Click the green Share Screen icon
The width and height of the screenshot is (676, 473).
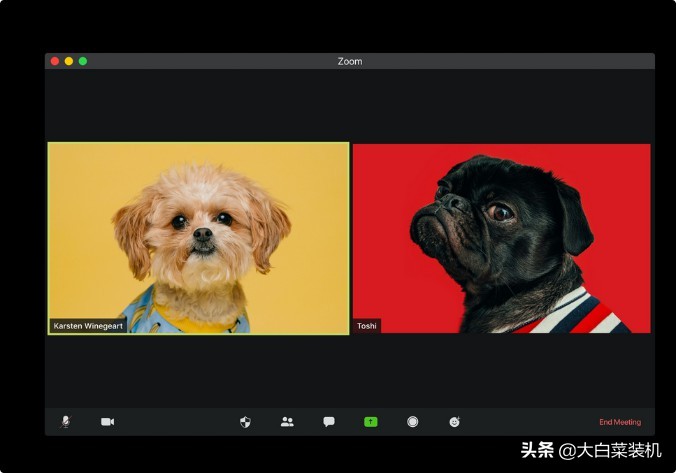pos(371,422)
